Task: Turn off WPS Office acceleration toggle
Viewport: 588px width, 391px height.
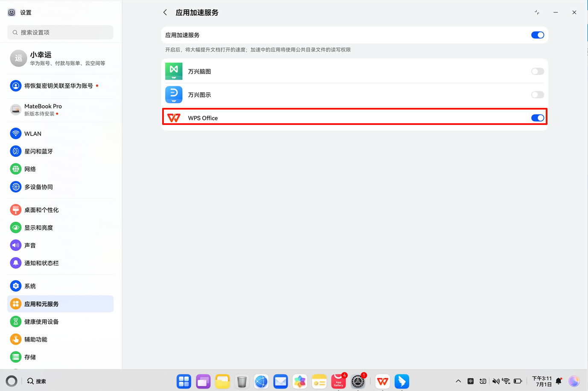Action: point(538,118)
